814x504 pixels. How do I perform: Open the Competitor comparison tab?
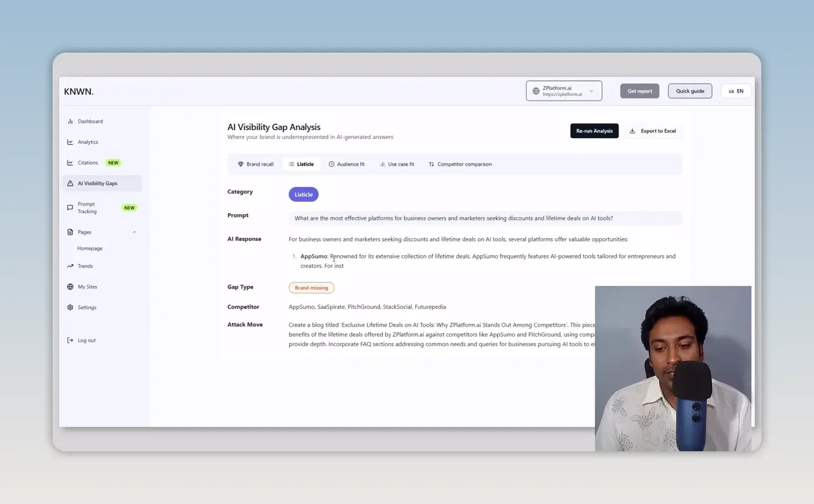pyautogui.click(x=460, y=164)
